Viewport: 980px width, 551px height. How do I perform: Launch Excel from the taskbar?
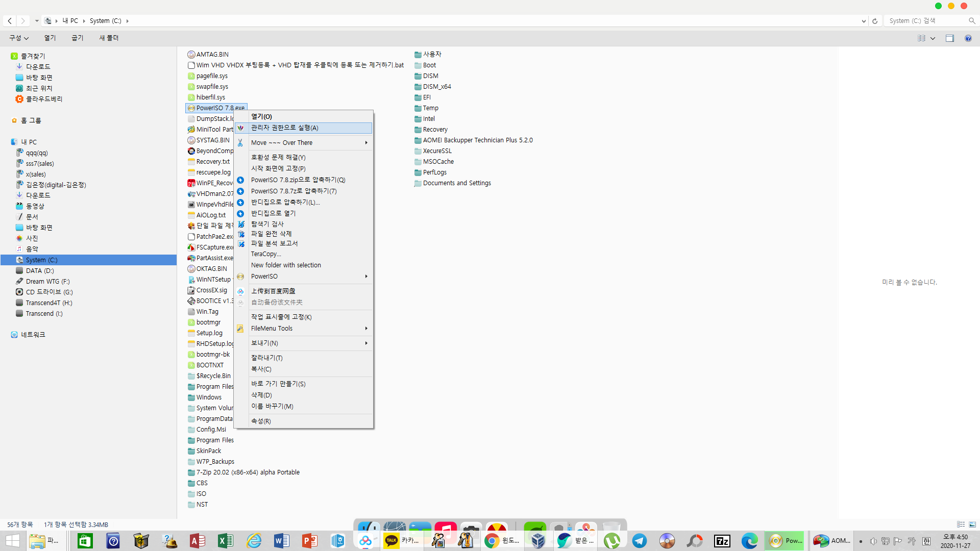(225, 541)
